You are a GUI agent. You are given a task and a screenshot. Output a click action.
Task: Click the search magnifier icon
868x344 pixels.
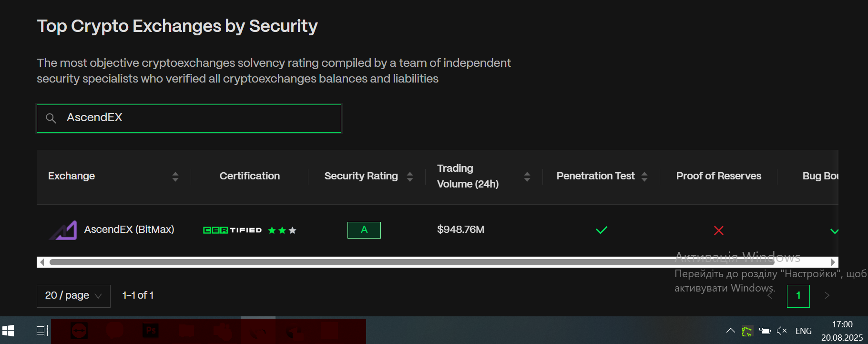pos(51,118)
